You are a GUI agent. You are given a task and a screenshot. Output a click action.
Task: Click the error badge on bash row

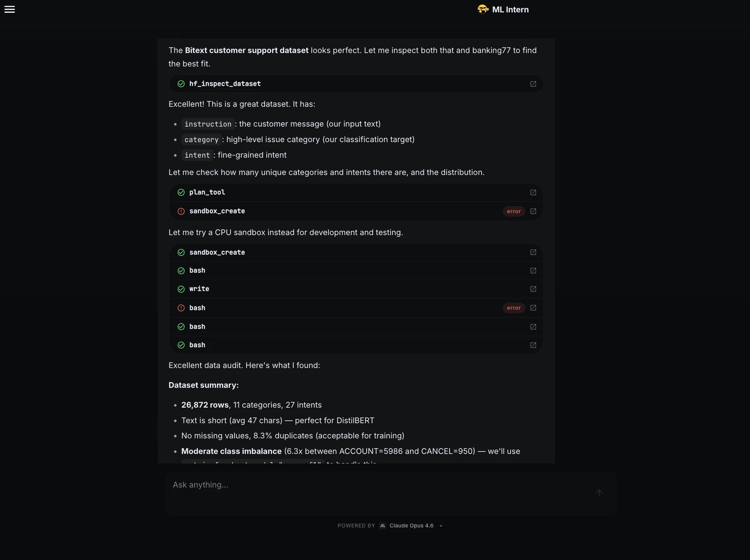514,308
